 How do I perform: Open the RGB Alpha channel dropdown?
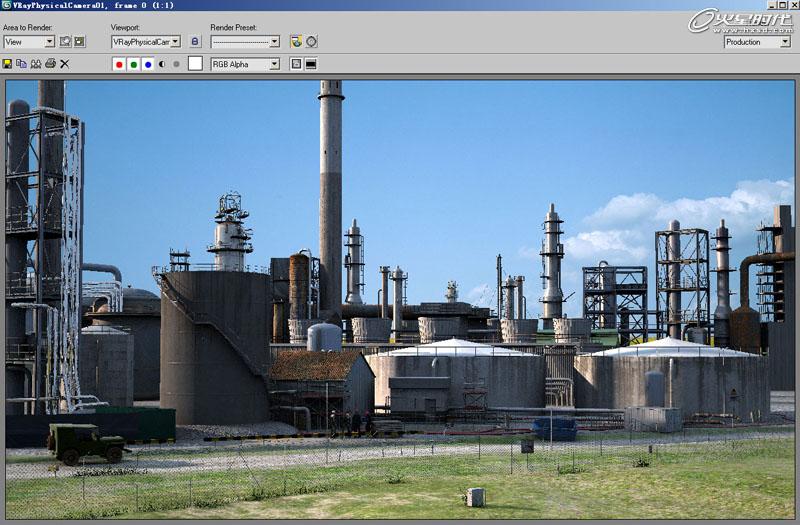click(x=274, y=64)
